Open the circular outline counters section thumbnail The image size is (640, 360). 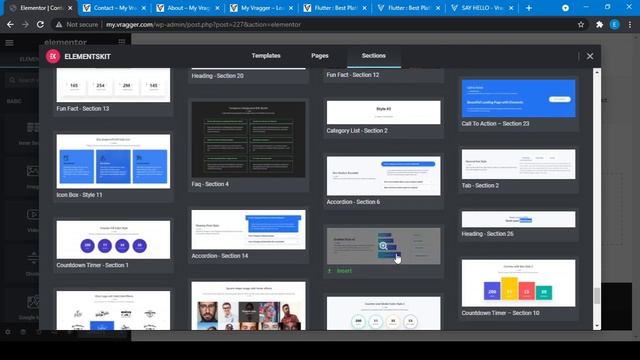click(383, 313)
